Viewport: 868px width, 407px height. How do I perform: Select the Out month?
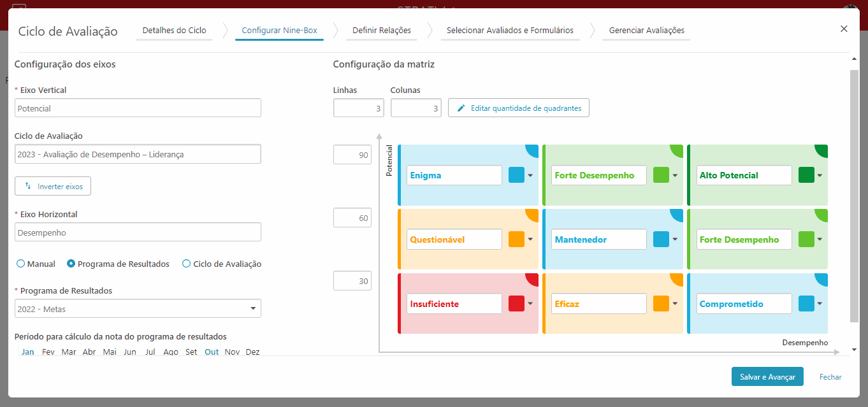(x=212, y=352)
